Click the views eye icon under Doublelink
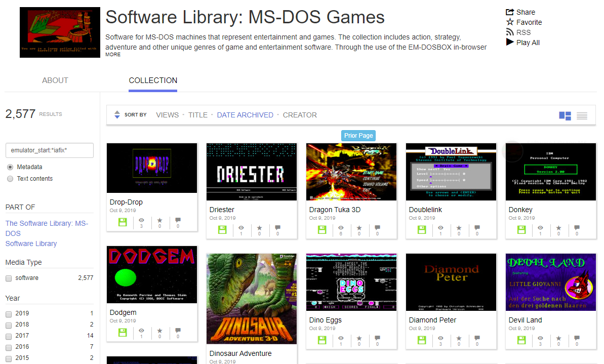This screenshot has height=364, width=604. [x=440, y=228]
